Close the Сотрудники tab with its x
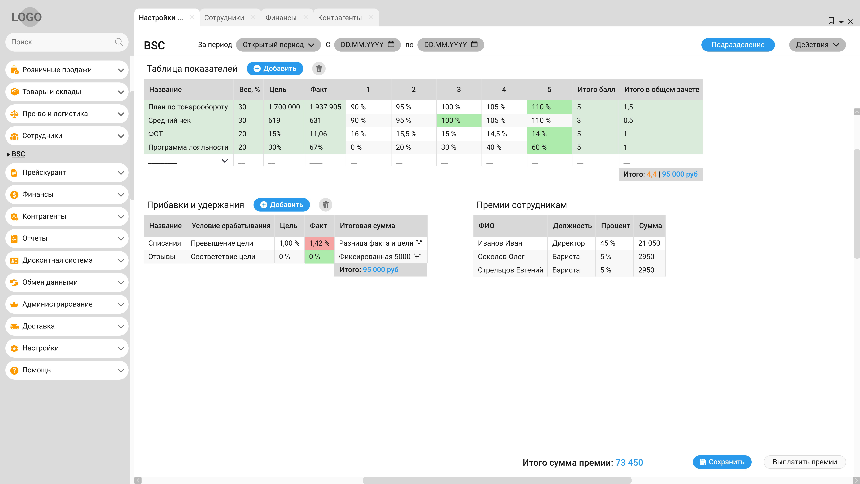The height and width of the screenshot is (484, 860). click(x=252, y=18)
